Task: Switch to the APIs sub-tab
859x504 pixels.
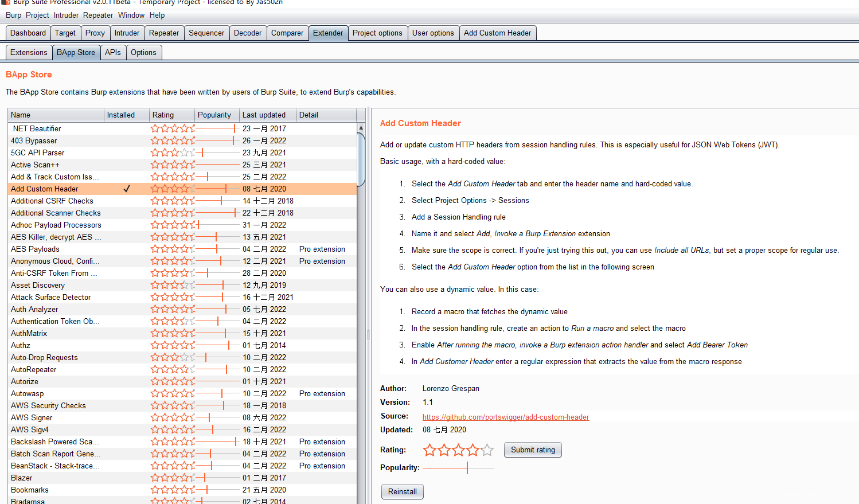Action: pos(113,53)
